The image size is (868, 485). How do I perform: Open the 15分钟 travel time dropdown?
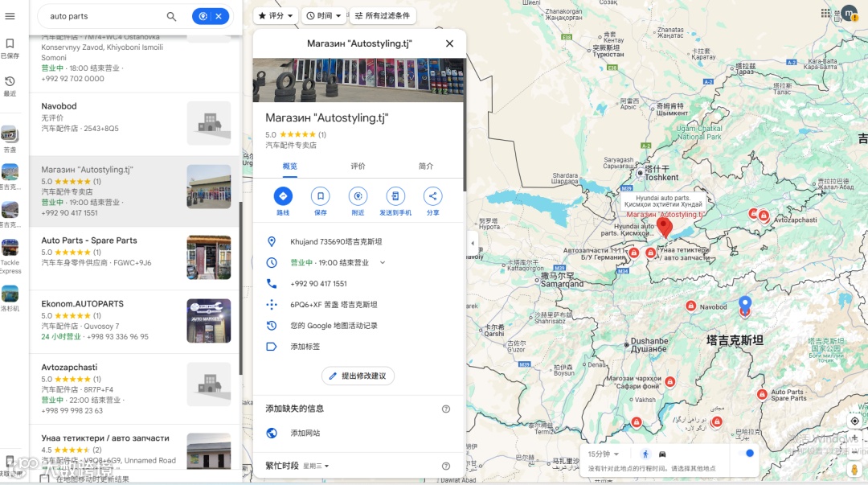[x=603, y=454]
